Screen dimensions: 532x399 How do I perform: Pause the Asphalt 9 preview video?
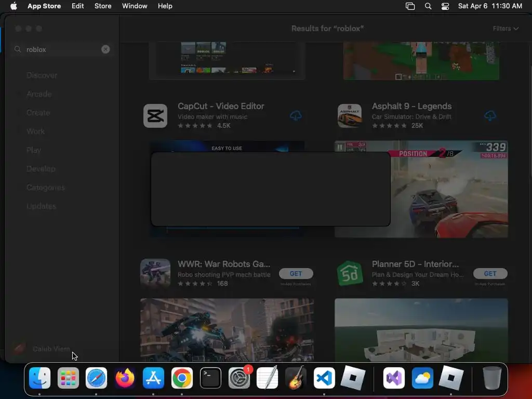coord(340,147)
